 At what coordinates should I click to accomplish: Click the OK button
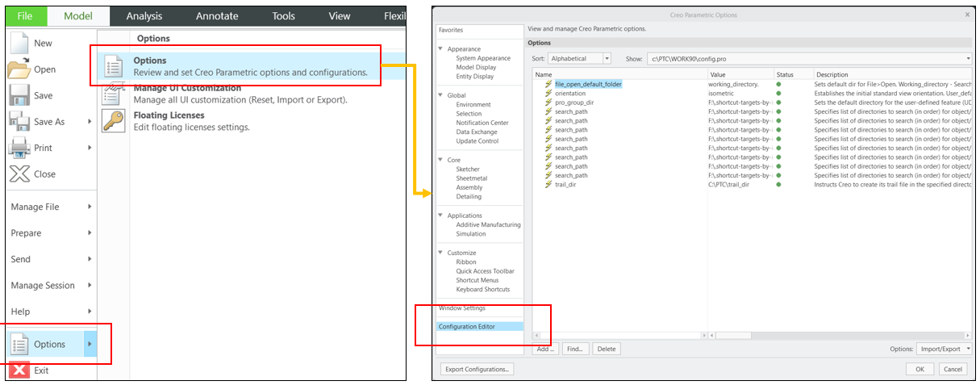coord(920,369)
